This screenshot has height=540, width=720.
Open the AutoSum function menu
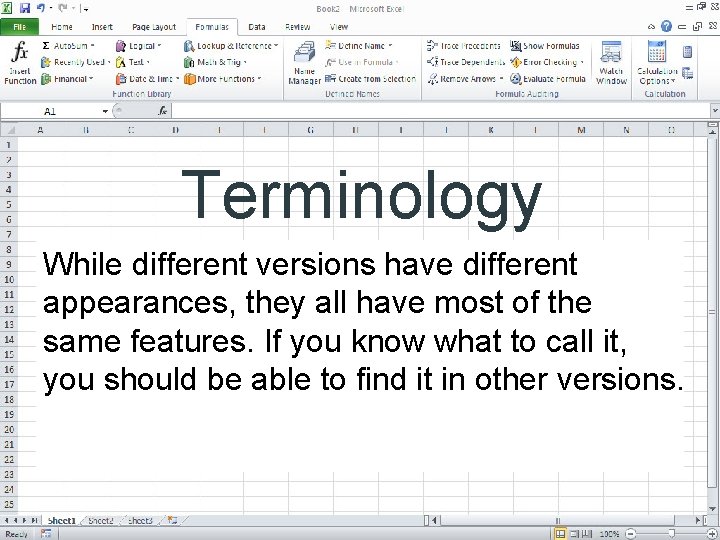[x=68, y=46]
